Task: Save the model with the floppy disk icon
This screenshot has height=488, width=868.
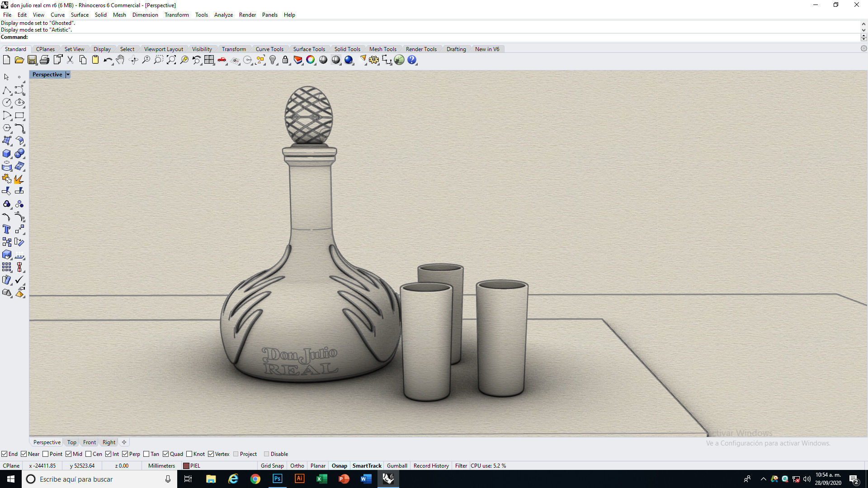Action: click(32, 60)
